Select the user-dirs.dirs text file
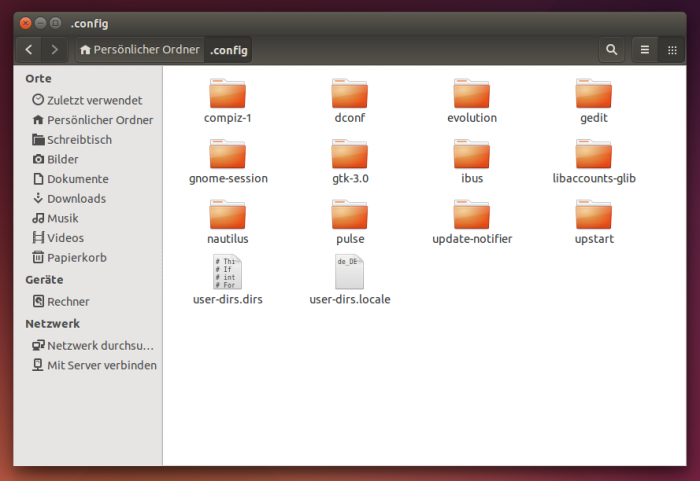Screen dimensions: 700x481 coord(228,271)
